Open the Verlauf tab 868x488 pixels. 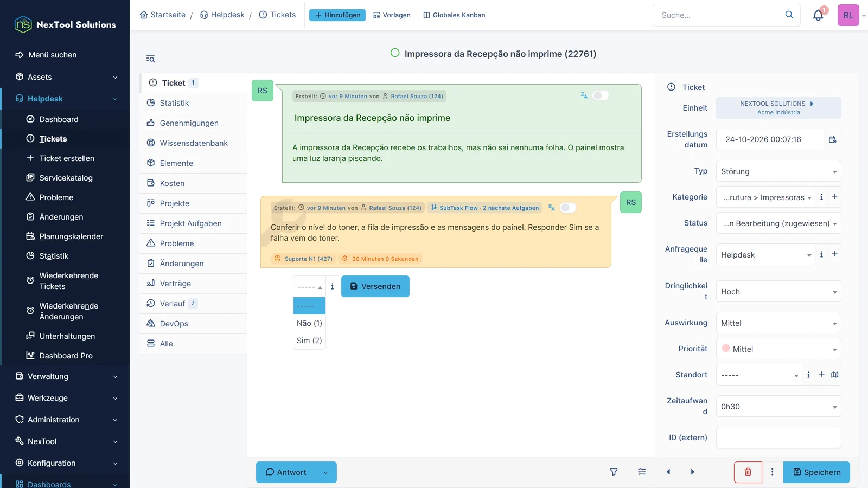[x=193, y=304]
